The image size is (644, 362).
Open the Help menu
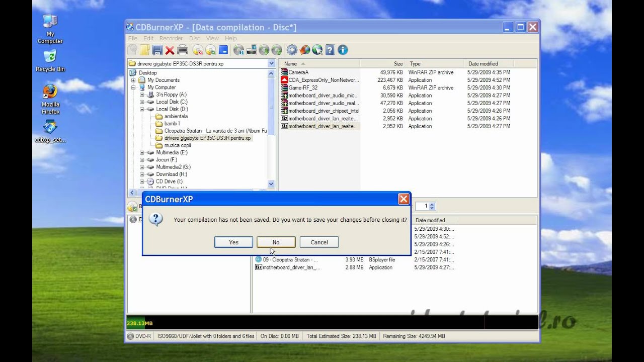(x=231, y=38)
